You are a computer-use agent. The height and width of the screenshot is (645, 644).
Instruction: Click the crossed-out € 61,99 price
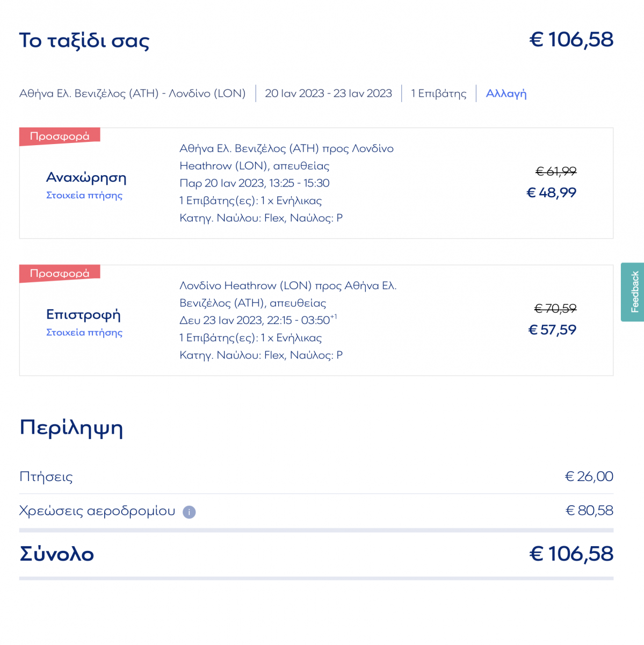click(x=556, y=171)
